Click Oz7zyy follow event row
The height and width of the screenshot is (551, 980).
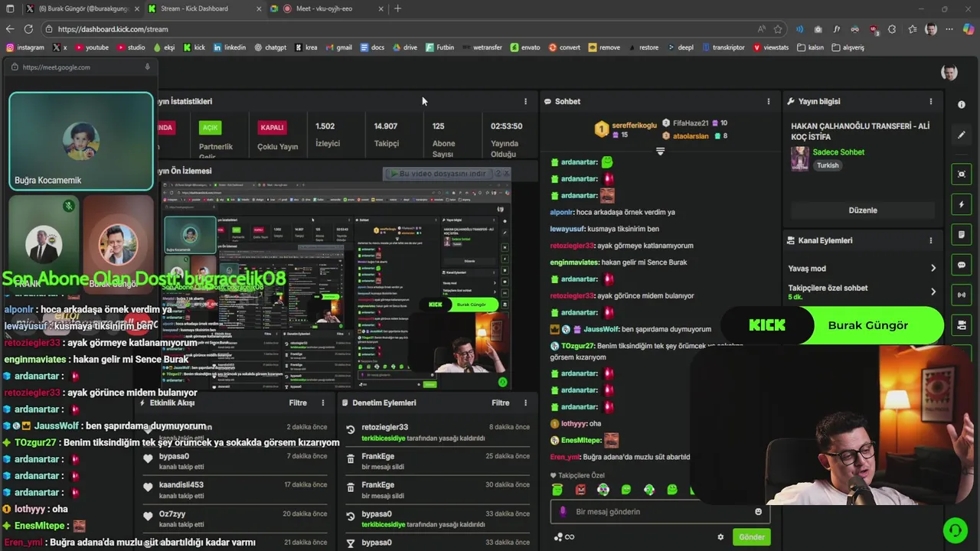236,519
